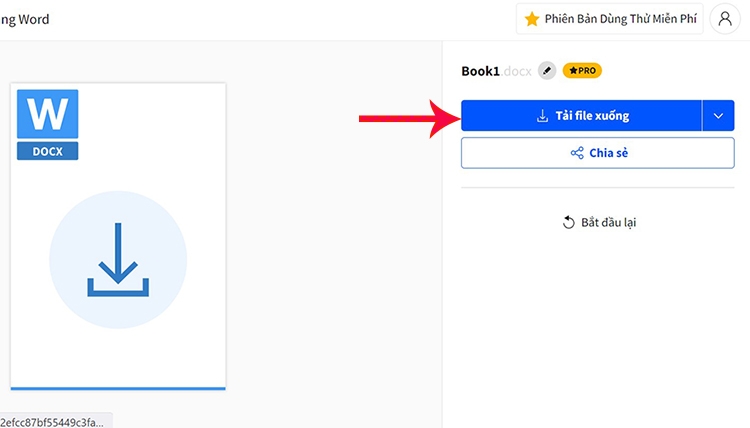Click the download arrow icon in the blue button
This screenshot has height=428, width=750.
pyautogui.click(x=542, y=116)
